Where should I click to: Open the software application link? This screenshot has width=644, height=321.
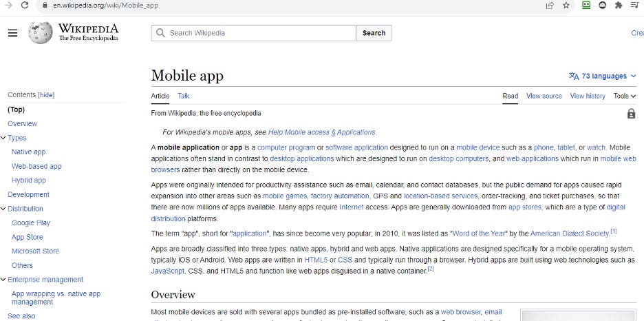pos(356,147)
